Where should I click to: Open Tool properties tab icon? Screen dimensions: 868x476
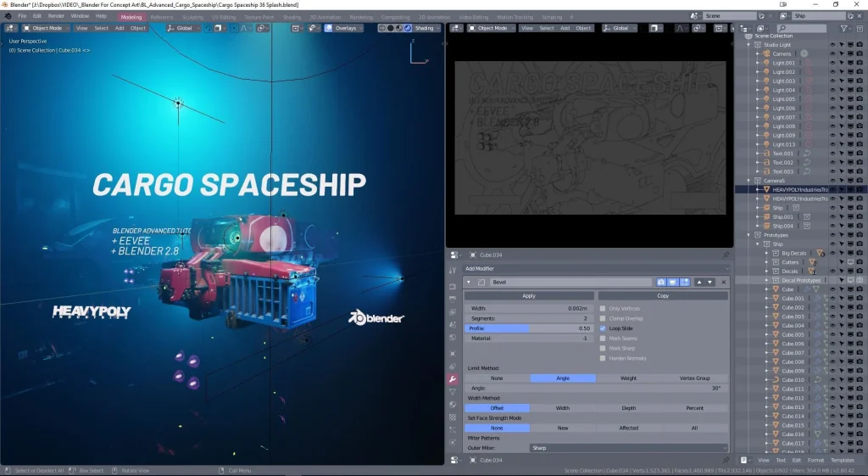tap(453, 270)
